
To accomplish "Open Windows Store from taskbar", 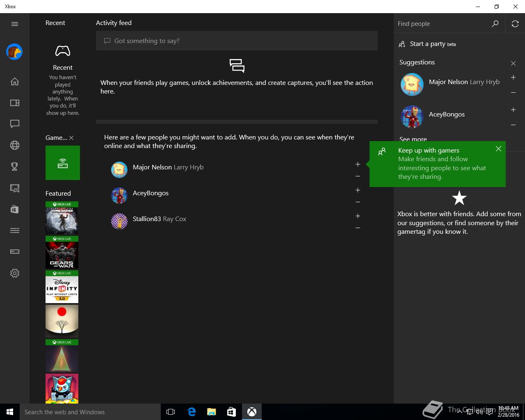I will pos(231,412).
